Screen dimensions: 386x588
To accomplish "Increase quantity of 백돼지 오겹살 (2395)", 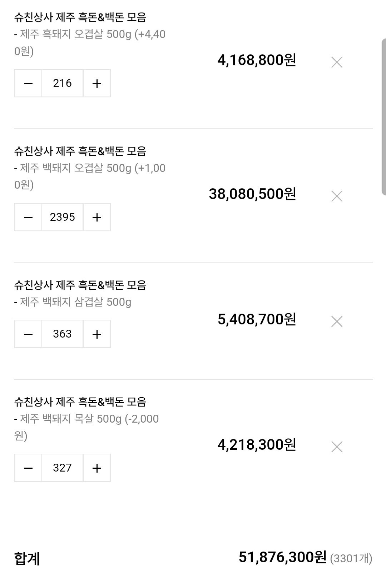I will click(x=97, y=217).
